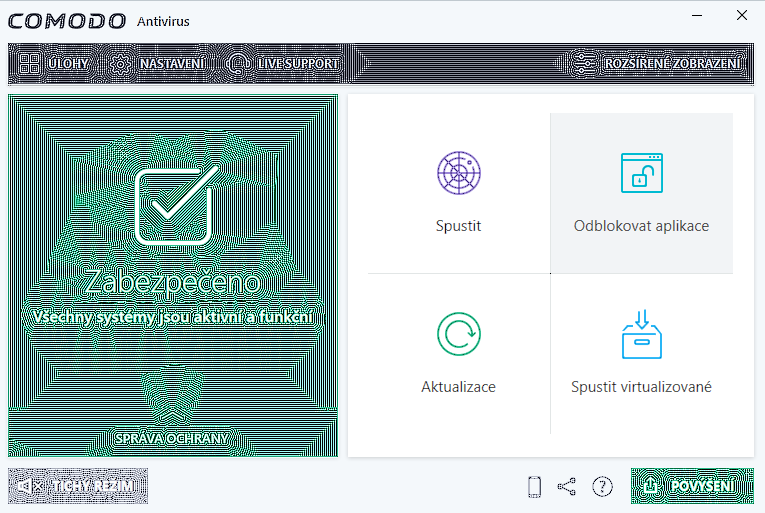Toggle Tichý režim silent mode
Viewport: 765px width, 513px height.
pos(78,486)
